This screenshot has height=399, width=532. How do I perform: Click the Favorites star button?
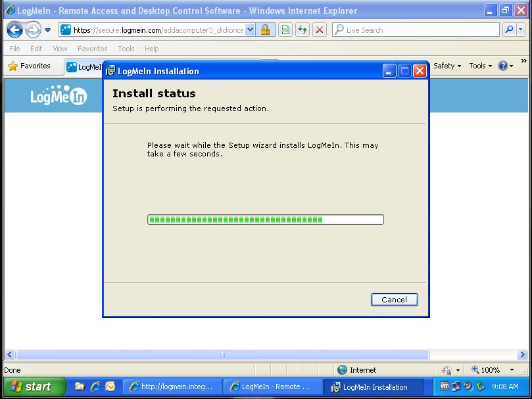pyautogui.click(x=29, y=66)
